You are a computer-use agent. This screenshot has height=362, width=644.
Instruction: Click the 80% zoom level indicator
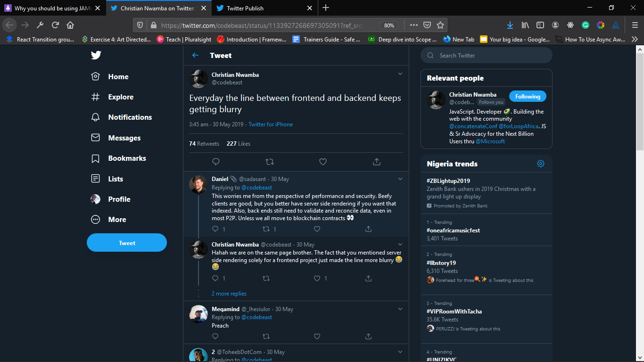click(389, 25)
